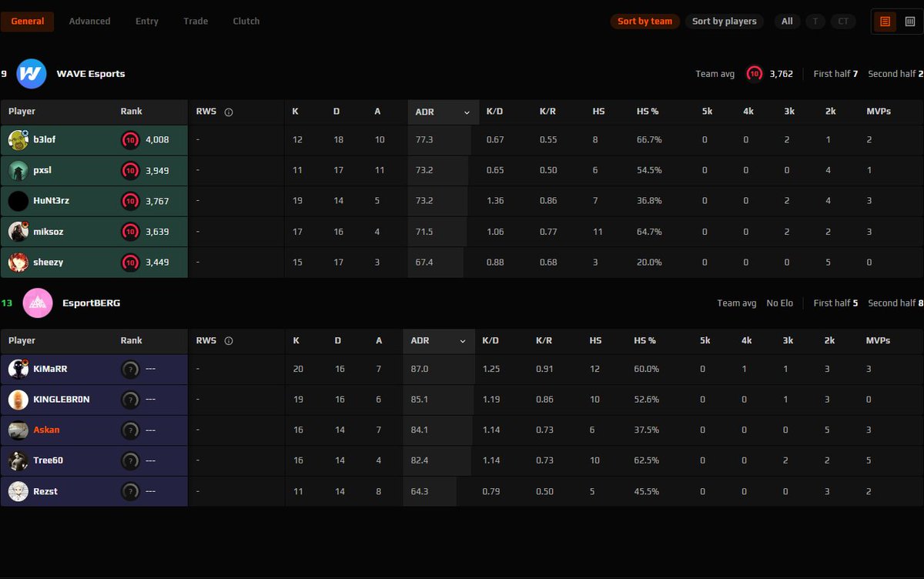Click miksoz's level 10 rank badge
Screen dimensions: 924x579
pos(130,232)
